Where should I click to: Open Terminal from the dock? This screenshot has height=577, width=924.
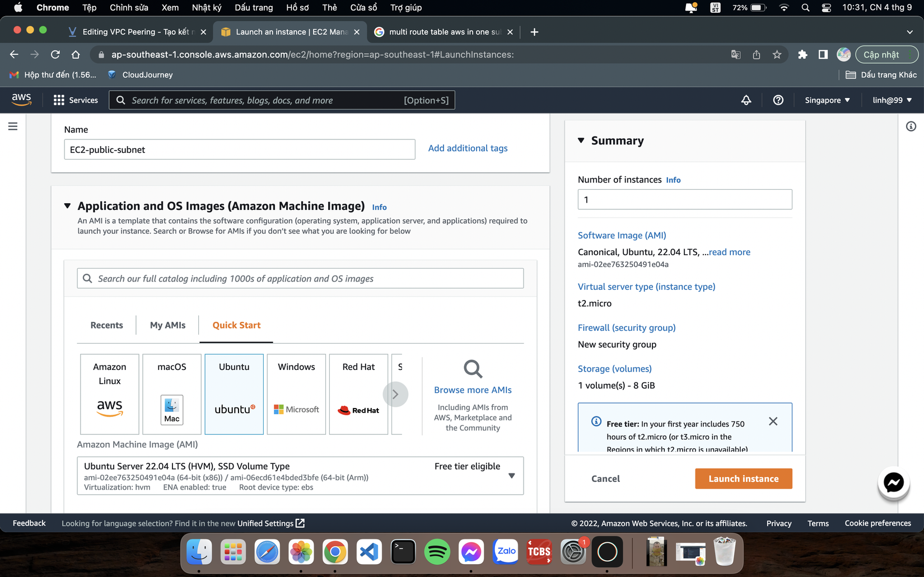click(403, 552)
